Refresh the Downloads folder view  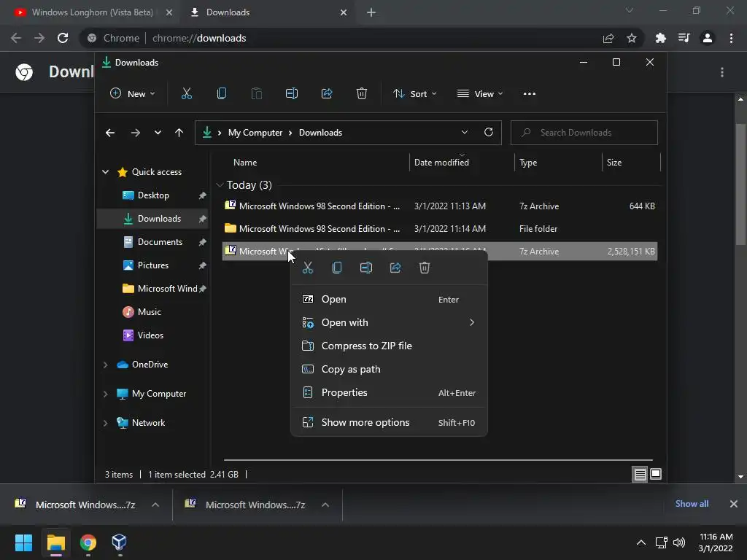pos(489,133)
